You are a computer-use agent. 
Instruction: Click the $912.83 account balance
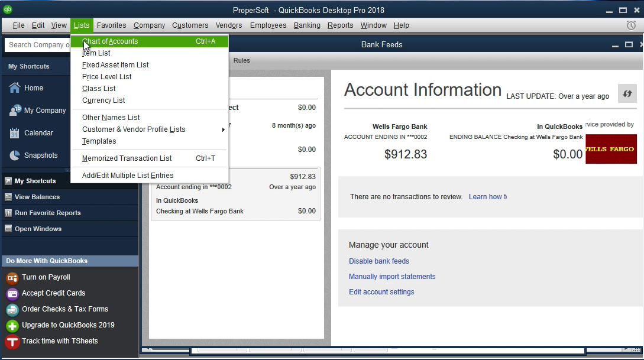pos(405,154)
